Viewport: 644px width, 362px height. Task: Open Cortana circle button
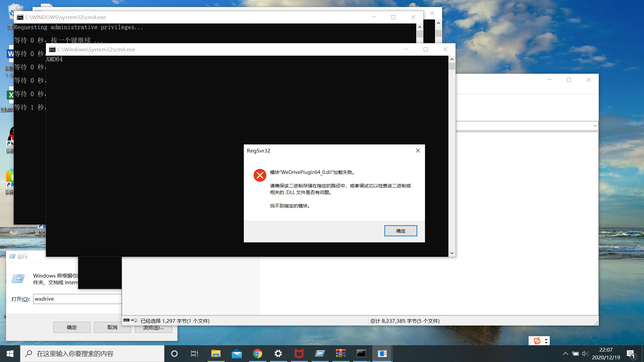coord(174,354)
